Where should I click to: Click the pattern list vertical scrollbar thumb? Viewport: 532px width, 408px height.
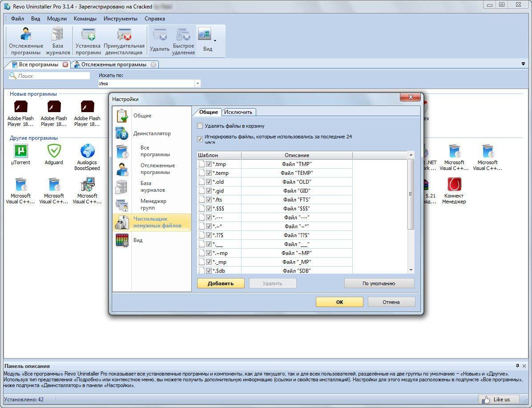(411, 194)
